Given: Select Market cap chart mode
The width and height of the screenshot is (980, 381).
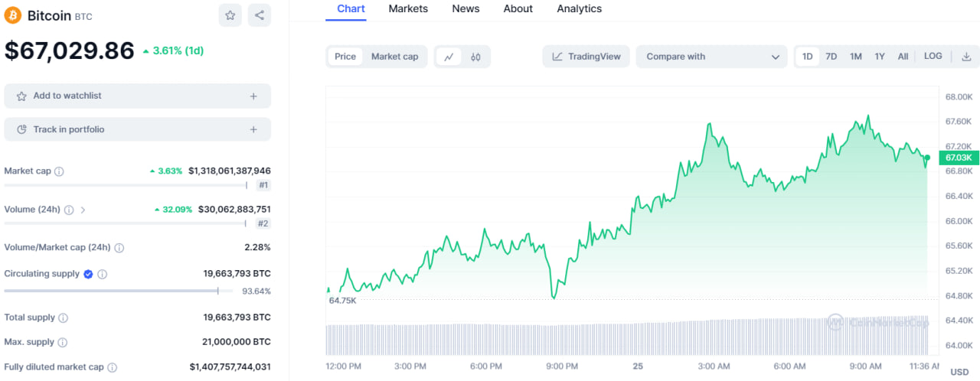Looking at the screenshot, I should (x=395, y=57).
